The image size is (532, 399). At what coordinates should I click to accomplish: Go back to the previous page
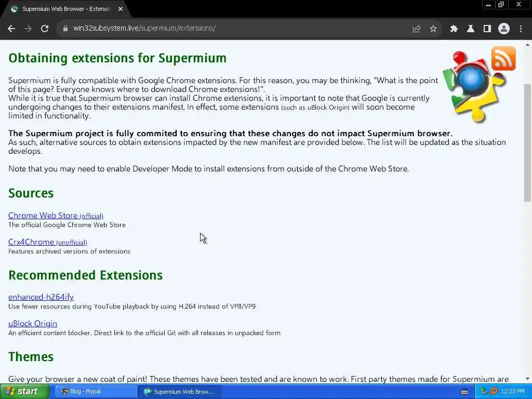(x=11, y=29)
